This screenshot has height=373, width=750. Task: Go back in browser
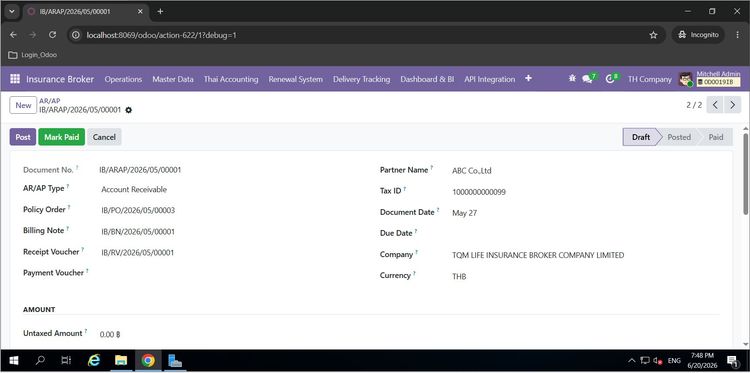(13, 35)
